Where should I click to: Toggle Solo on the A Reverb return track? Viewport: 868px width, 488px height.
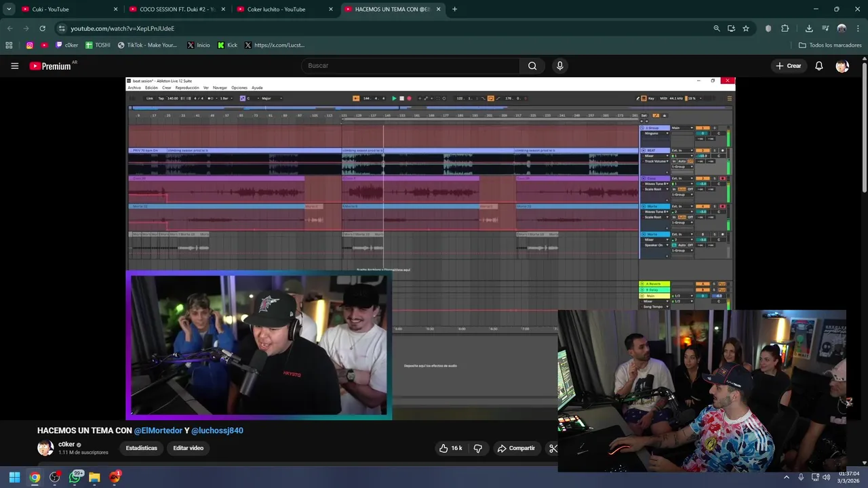click(x=714, y=284)
